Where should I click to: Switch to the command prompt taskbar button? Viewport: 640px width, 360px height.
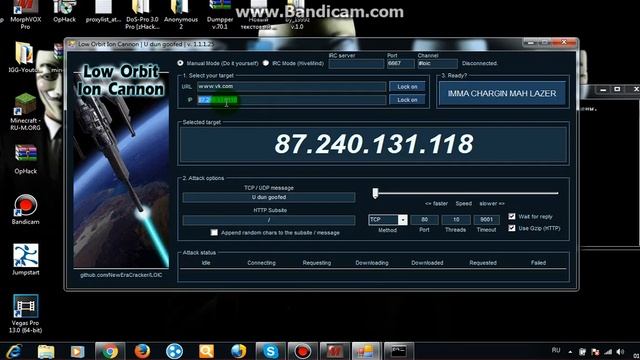click(398, 351)
